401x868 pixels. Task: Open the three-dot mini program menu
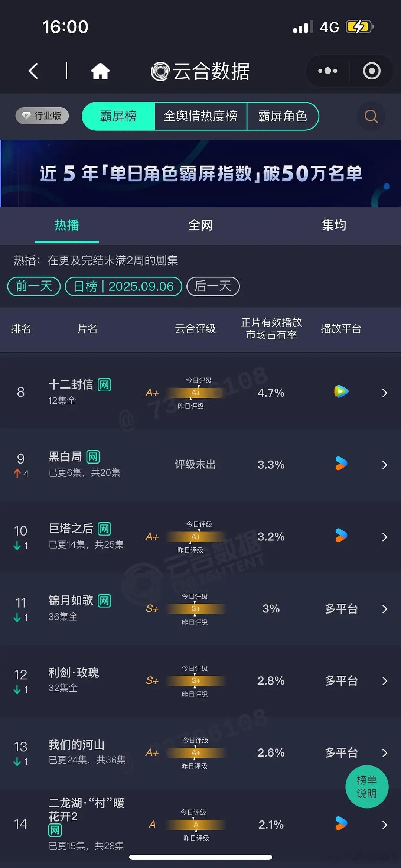[x=327, y=71]
